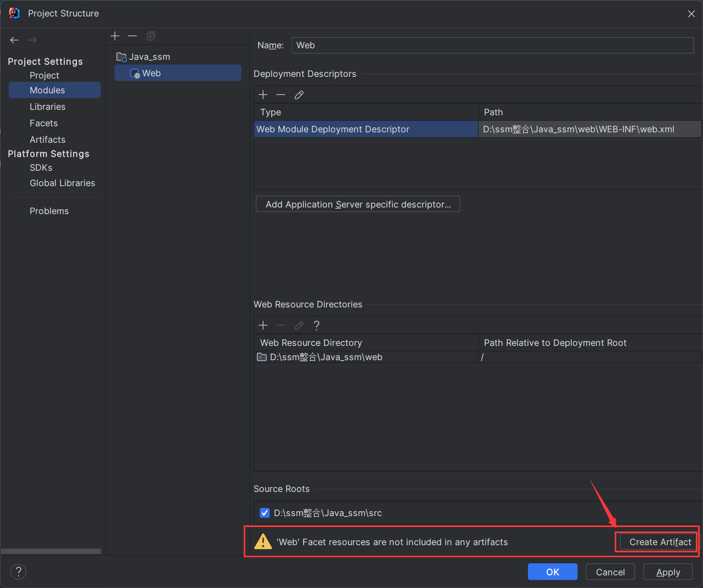Add a web resource directory
Screen dimensions: 703x588
click(263, 326)
